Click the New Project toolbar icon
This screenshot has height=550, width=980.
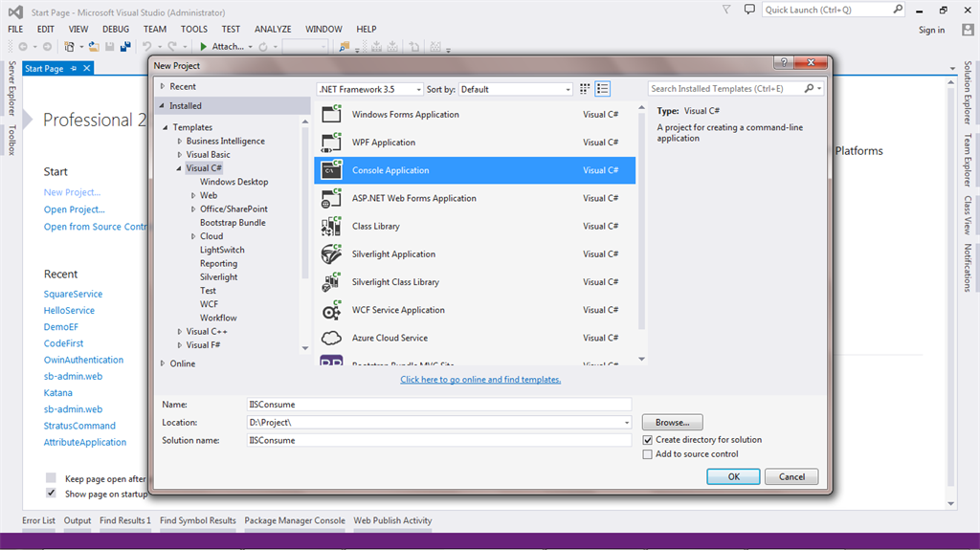click(x=69, y=46)
